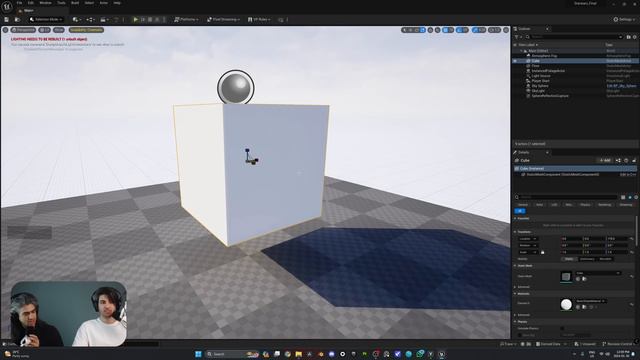Toggle the show-modified-properties star icon in Details
This screenshot has width=640, height=360.
pyautogui.click(x=630, y=197)
